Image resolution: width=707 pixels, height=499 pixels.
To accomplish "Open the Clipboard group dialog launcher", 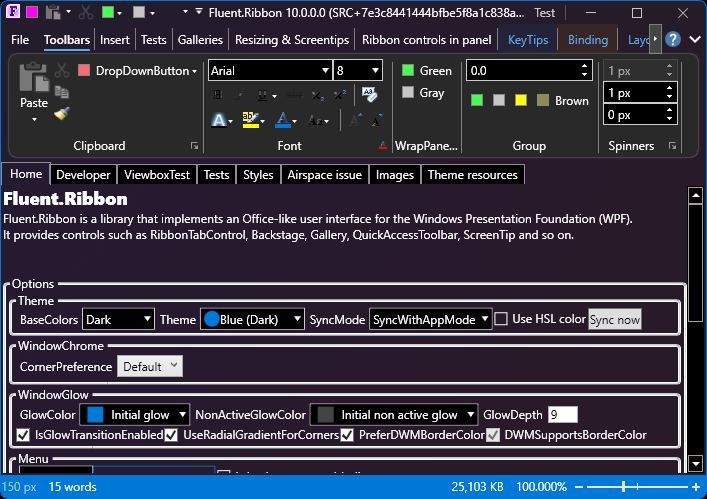I will (194, 146).
